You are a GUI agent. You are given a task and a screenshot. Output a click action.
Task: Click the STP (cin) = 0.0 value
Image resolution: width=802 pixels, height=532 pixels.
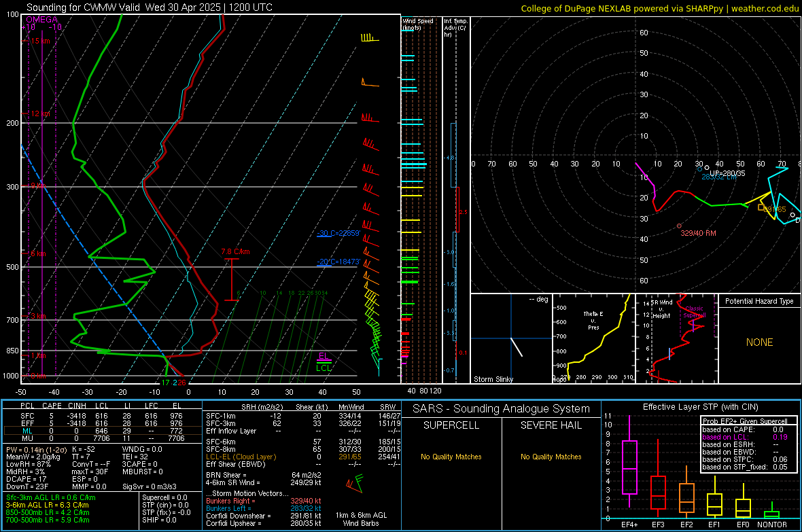pos(165,505)
